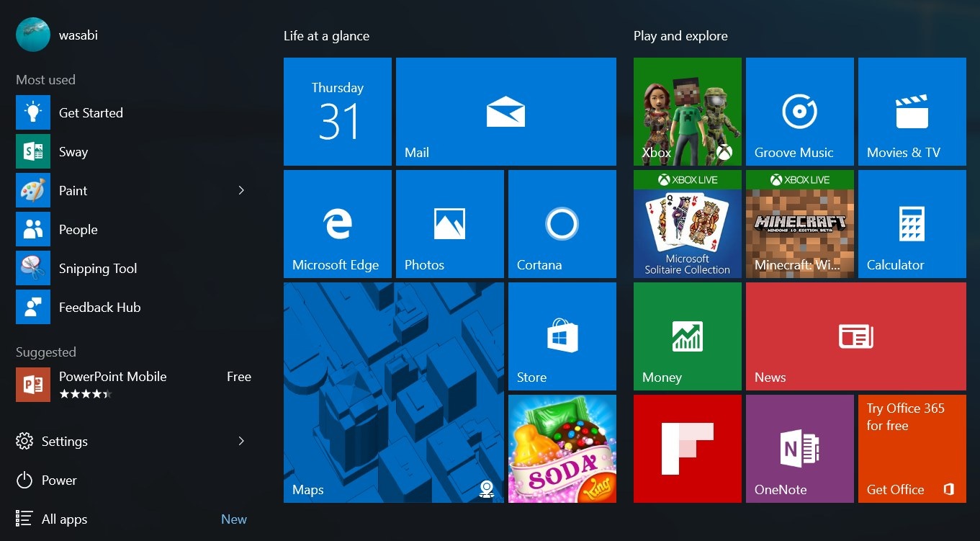The image size is (980, 541).
Task: Open People from Most used list
Action: (134, 229)
